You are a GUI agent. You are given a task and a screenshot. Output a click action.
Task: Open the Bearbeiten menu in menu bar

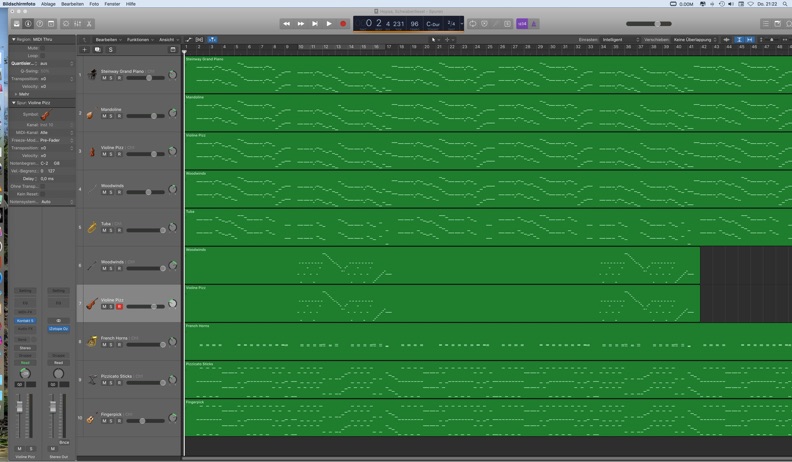click(72, 4)
